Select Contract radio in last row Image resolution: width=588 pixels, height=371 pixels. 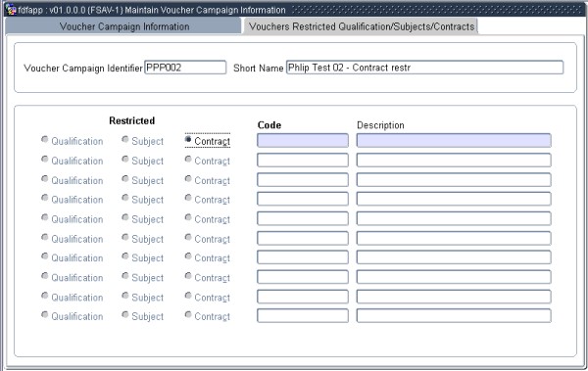(188, 314)
